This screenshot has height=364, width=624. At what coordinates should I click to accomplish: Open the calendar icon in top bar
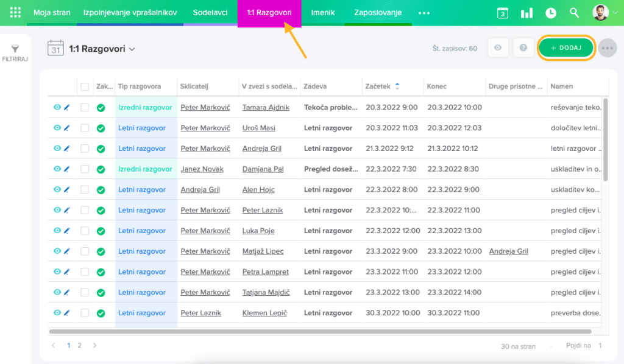coord(502,13)
